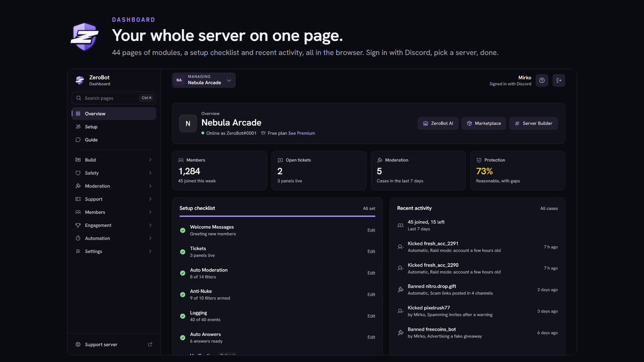Click the kick icon beside Kicked pixelrush77
This screenshot has width=644, height=362.
click(x=400, y=311)
